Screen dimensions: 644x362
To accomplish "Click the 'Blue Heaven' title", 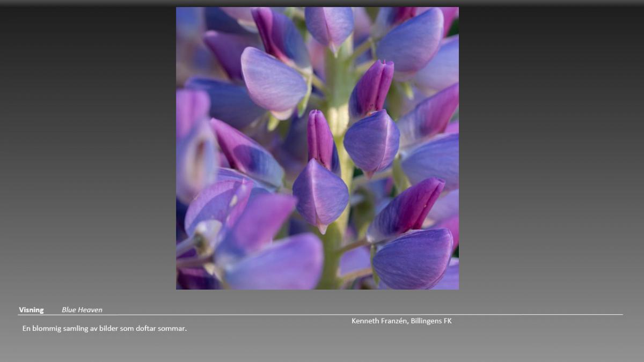I will tap(82, 309).
